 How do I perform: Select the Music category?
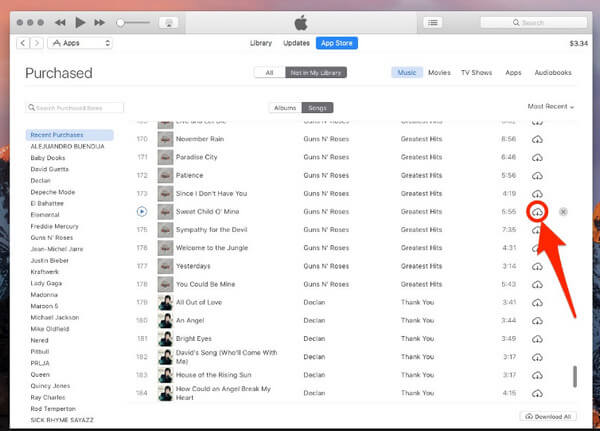407,72
